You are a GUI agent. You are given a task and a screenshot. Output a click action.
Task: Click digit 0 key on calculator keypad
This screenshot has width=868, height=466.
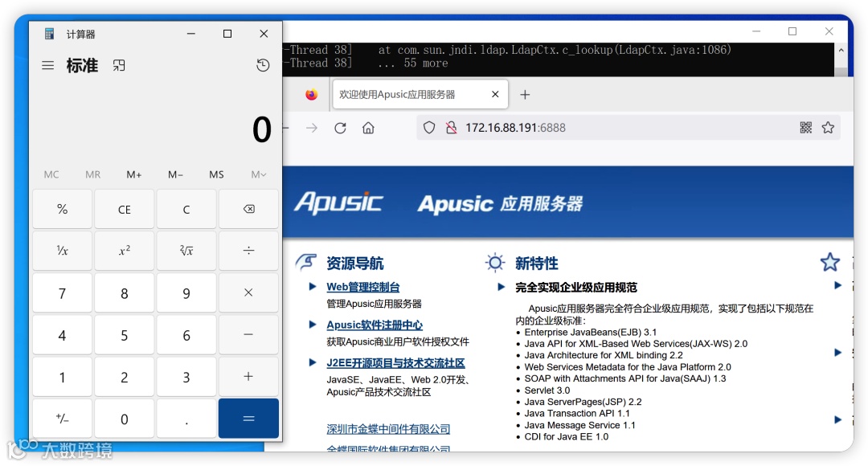(x=125, y=419)
